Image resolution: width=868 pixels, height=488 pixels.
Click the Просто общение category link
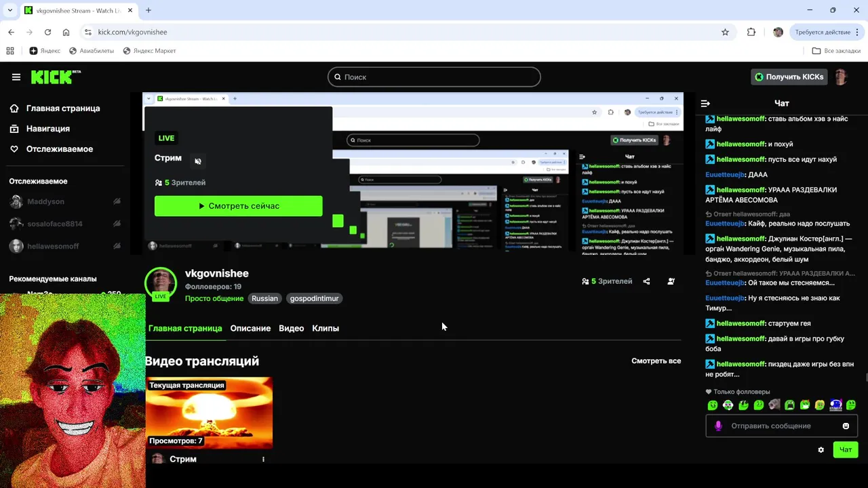[214, 298]
